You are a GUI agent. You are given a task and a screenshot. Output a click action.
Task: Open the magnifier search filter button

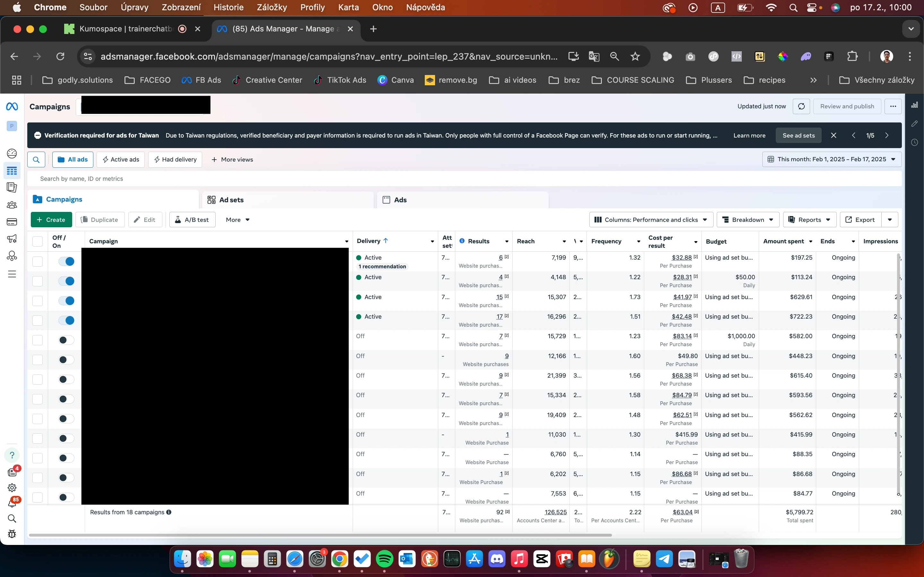[x=36, y=160]
